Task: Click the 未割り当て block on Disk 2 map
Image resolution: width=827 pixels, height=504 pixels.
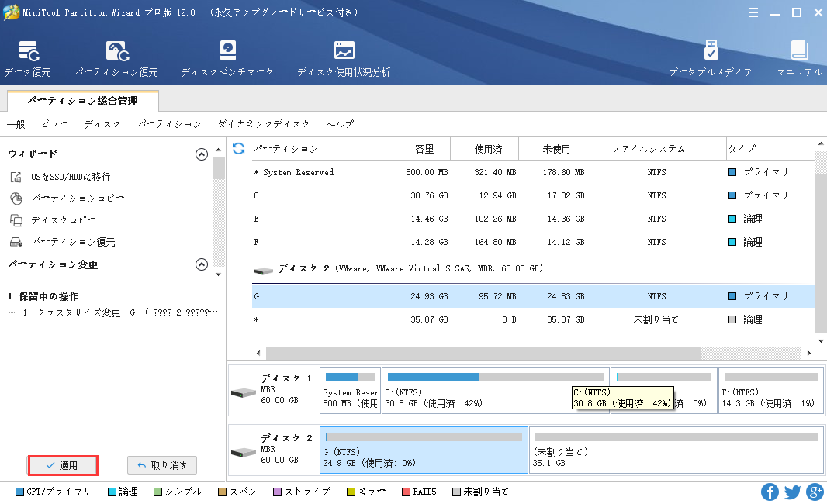Action: click(x=676, y=450)
